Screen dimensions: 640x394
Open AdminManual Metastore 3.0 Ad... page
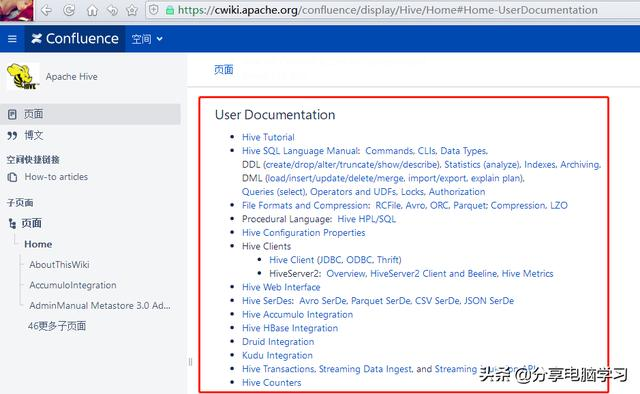[x=100, y=305]
